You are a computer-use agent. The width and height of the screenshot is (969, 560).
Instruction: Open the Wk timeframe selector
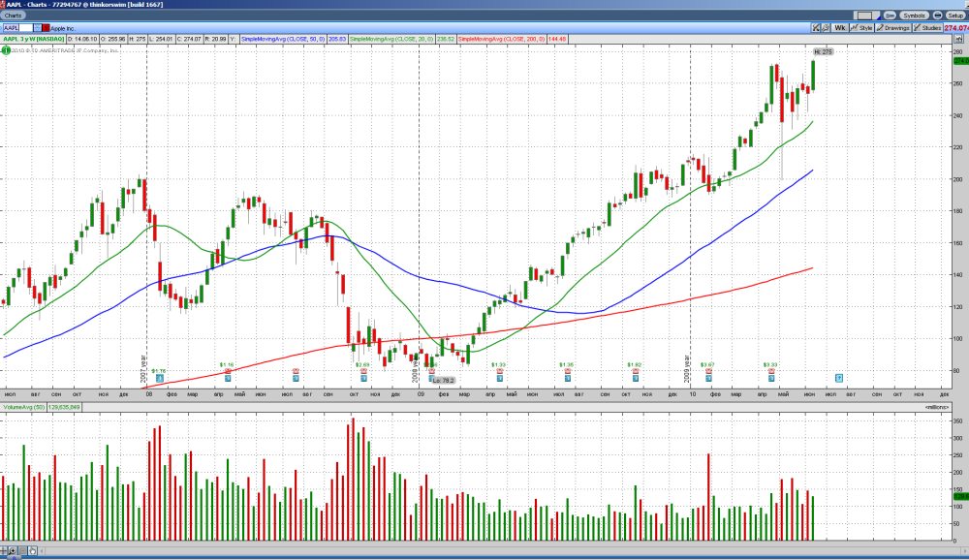[x=839, y=28]
